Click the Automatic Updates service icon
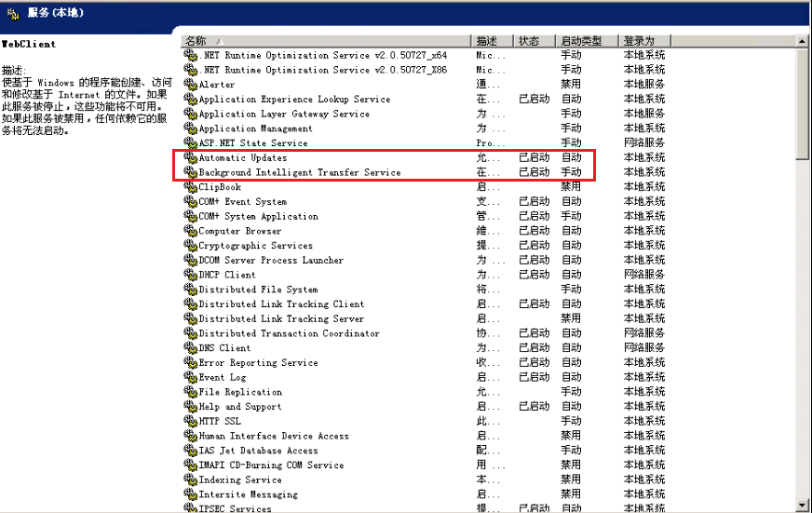The width and height of the screenshot is (812, 513). tap(191, 157)
